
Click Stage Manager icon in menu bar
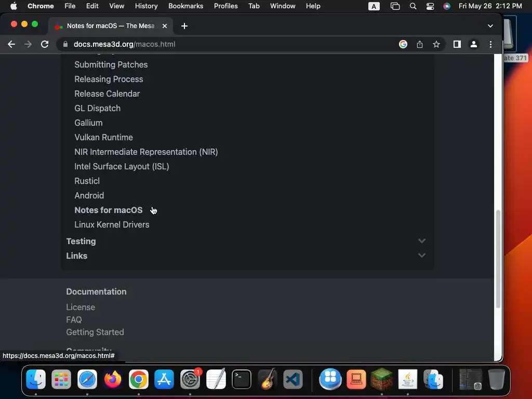click(x=395, y=6)
